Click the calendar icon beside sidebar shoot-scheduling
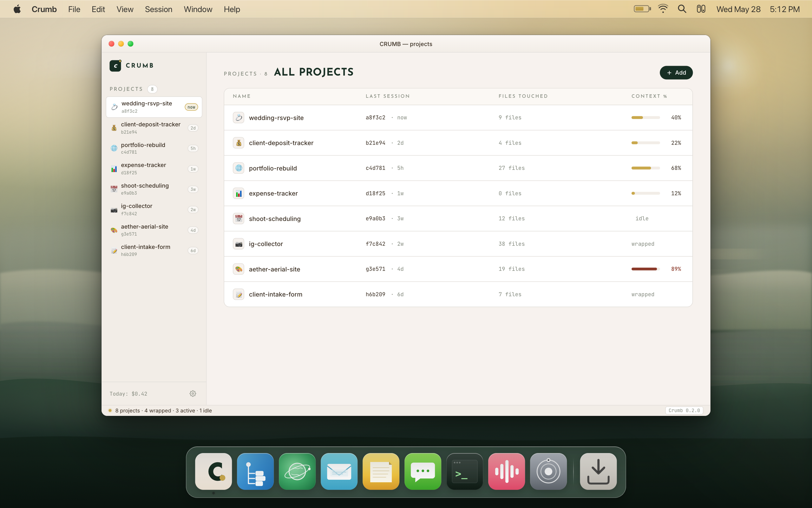Screen dimensions: 812x508 (x=114, y=189)
